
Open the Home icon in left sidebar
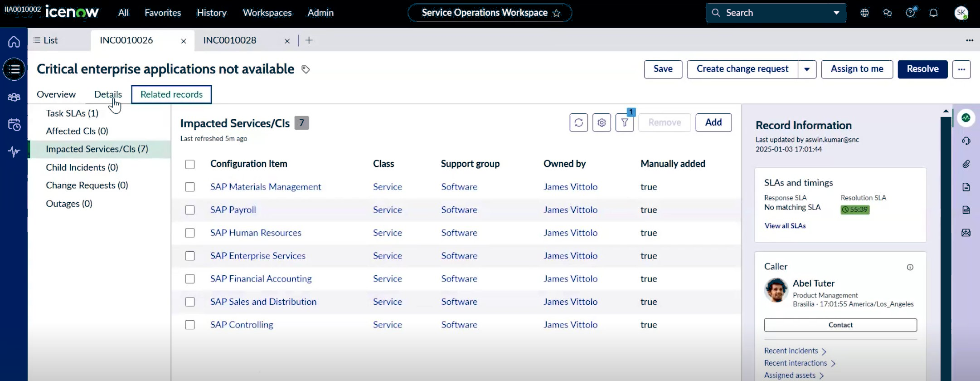(x=14, y=42)
